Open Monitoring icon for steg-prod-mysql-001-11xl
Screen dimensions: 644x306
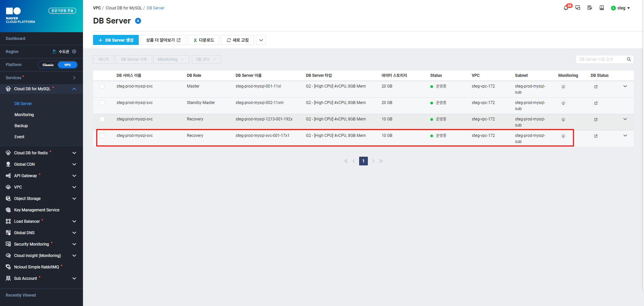coord(563,87)
